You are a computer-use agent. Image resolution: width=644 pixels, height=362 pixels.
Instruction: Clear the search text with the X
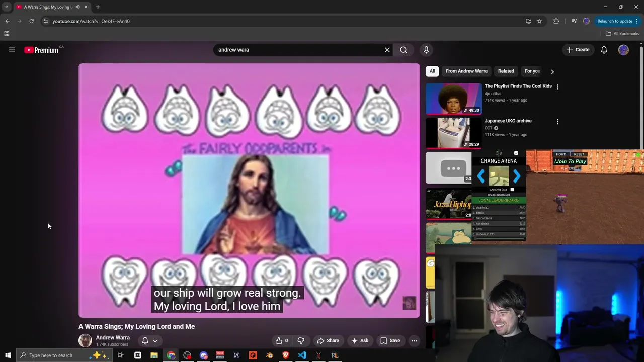[x=387, y=50]
